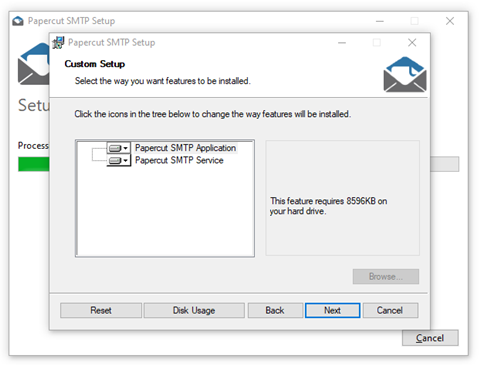Click the 'Custom Setup' heading
Screen dimensions: 480x365
tap(95, 64)
